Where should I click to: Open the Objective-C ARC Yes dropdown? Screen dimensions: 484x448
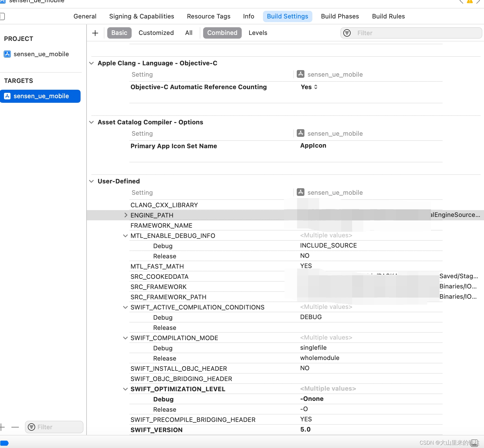click(x=309, y=87)
